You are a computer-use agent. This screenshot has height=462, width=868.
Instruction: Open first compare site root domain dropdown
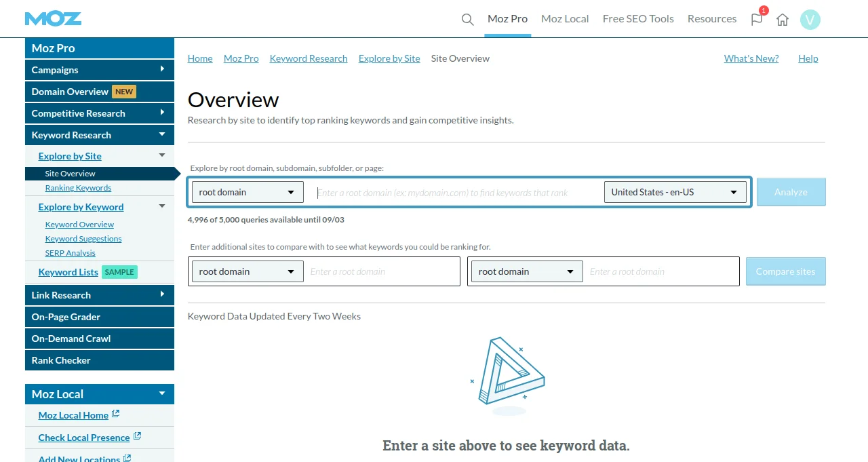click(x=248, y=271)
